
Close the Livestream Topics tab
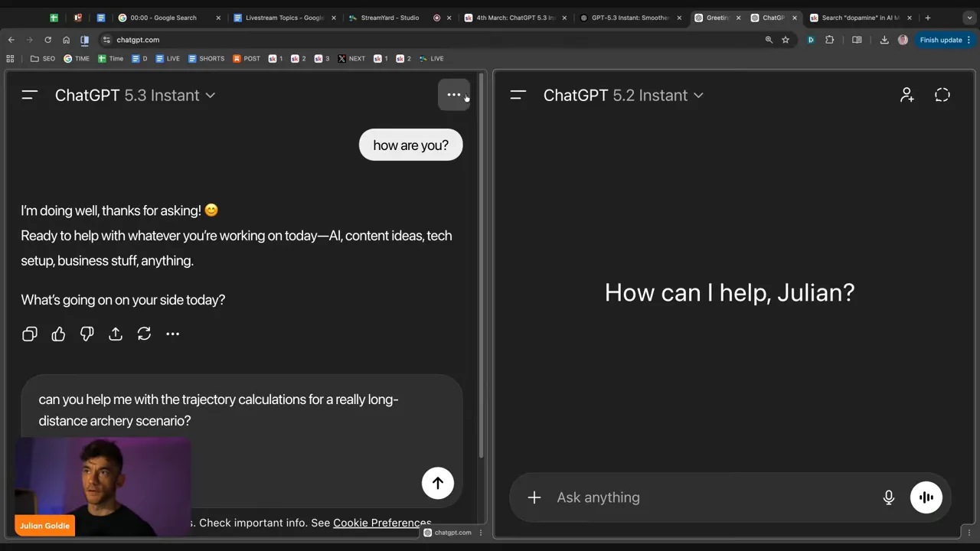point(333,18)
